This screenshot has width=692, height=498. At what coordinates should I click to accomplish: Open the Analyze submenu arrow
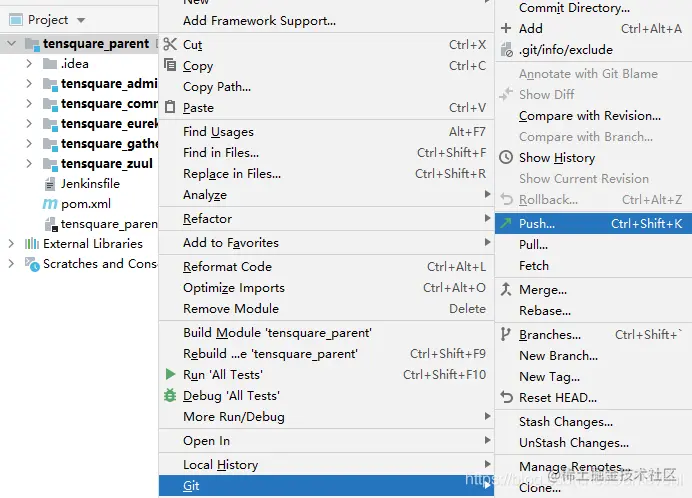(487, 194)
